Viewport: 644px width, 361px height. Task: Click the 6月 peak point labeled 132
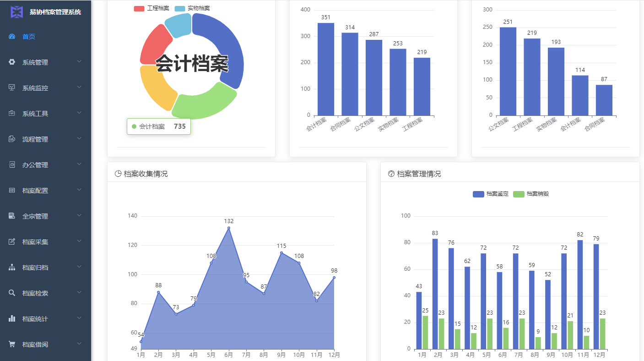(229, 228)
